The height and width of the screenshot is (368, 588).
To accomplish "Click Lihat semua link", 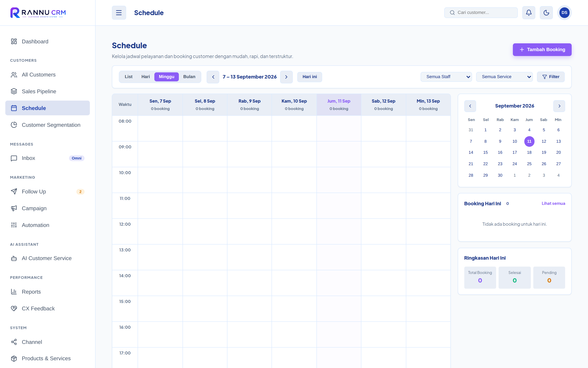I will [553, 203].
